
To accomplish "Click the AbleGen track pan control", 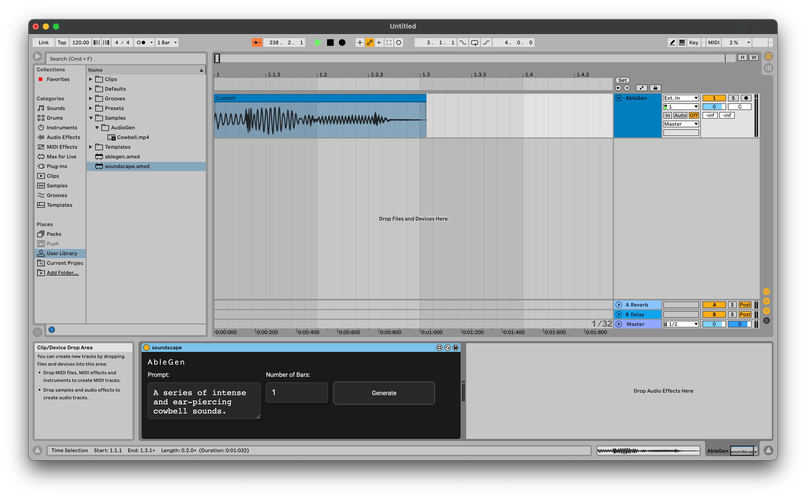I will coord(740,107).
